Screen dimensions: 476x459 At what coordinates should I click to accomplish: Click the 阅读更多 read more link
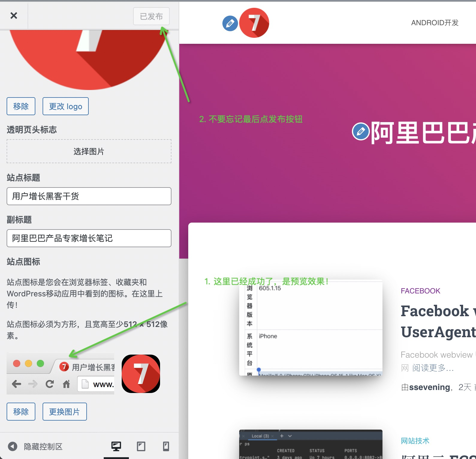pos(433,368)
